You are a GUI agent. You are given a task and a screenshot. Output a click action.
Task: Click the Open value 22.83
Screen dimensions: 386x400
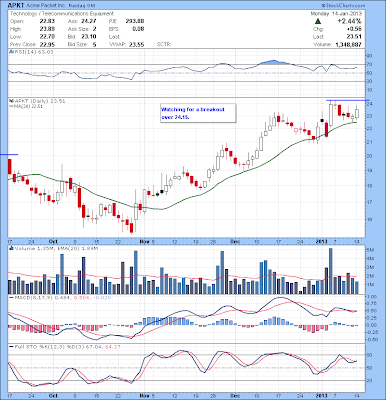(47, 21)
